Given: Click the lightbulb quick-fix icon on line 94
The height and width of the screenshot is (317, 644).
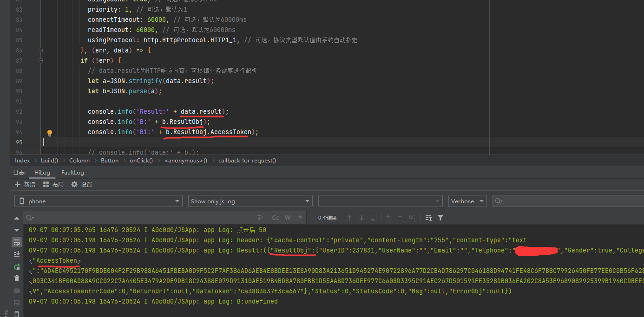Looking at the screenshot, I should pos(50,133).
